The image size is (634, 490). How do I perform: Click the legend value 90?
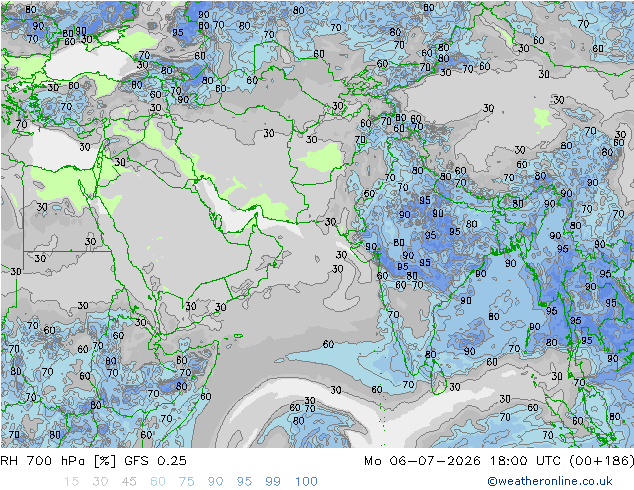point(215,482)
